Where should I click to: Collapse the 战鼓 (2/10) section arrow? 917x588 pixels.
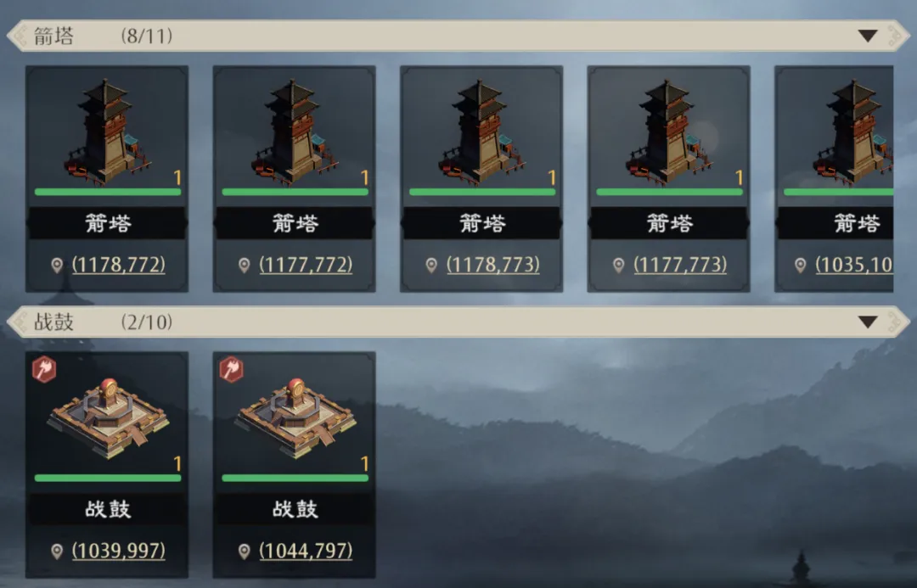[x=868, y=322]
